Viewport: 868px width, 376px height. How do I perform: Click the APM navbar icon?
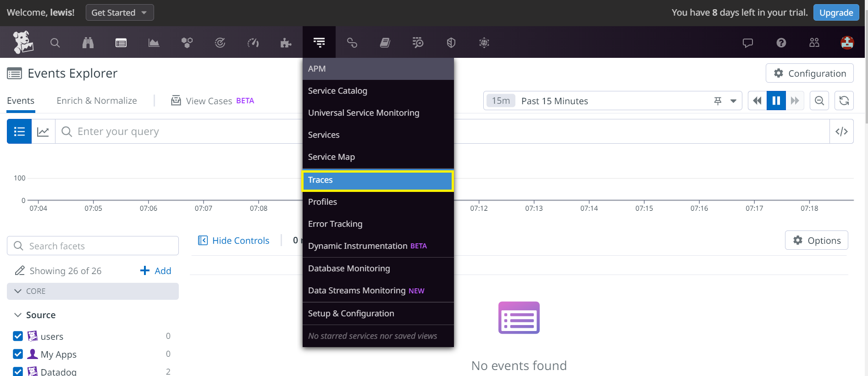(319, 42)
